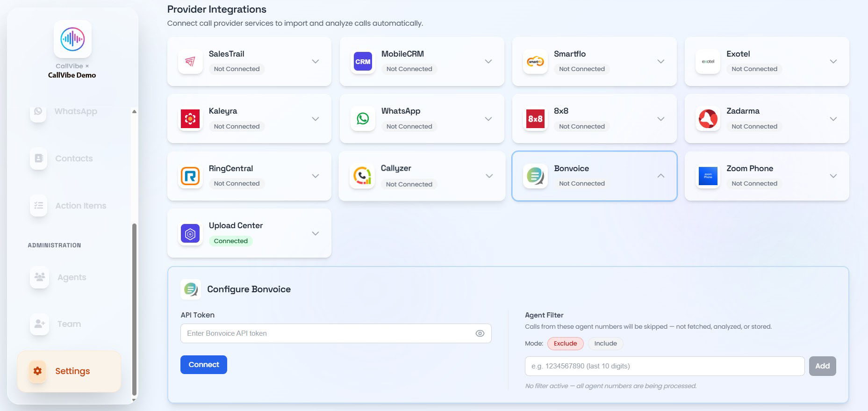Click the 'Agent Filter' label
Viewport: 868px width, 411px height.
coord(544,315)
